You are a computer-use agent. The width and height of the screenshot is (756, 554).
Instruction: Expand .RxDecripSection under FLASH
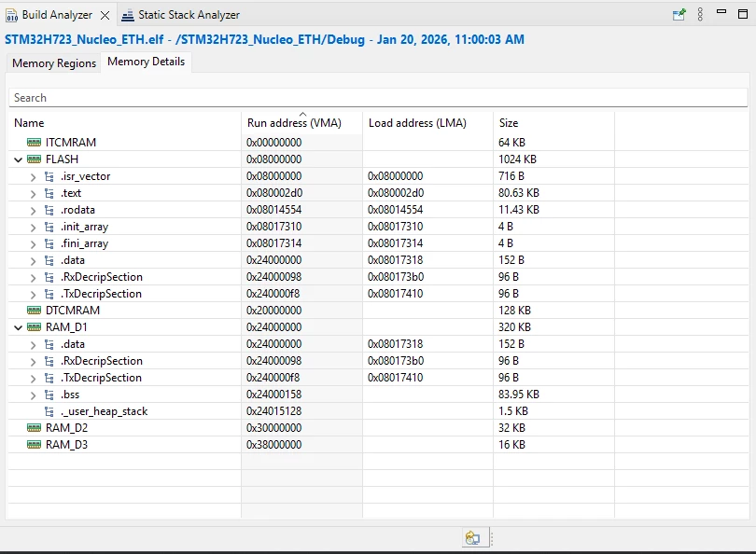(33, 278)
